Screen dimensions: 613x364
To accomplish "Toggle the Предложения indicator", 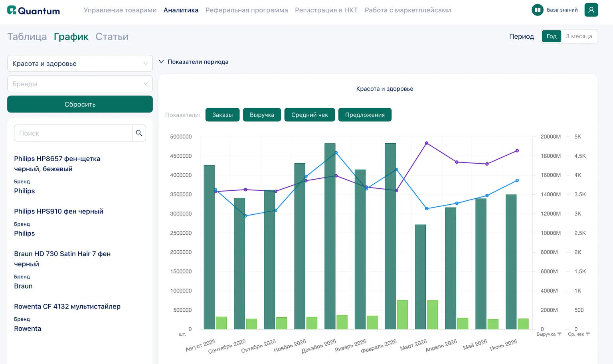I will (x=365, y=115).
